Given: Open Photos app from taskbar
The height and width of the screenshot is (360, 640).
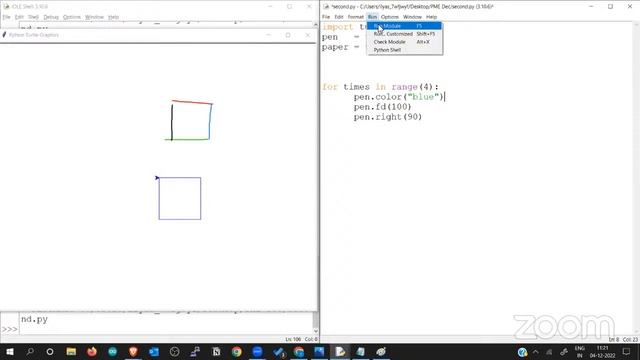Looking at the screenshot, I should (319, 351).
